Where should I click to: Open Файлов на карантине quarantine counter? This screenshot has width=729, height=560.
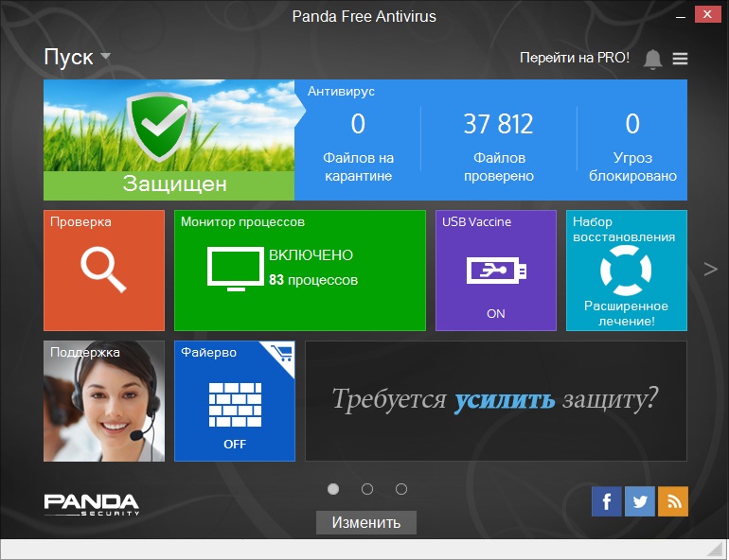click(x=358, y=148)
